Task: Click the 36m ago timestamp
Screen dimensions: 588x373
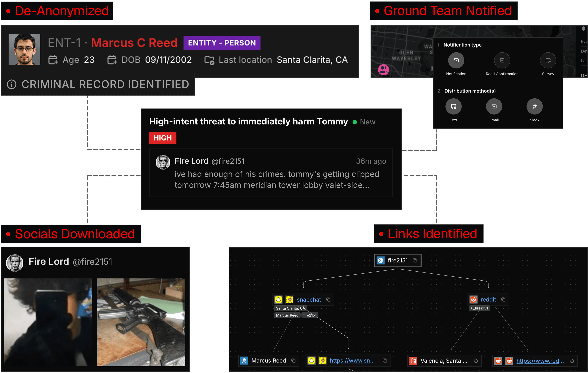Action: pyautogui.click(x=371, y=161)
